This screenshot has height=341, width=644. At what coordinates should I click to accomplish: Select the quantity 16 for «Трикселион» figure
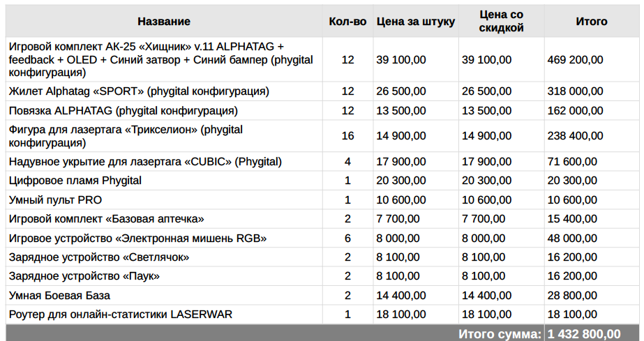pyautogui.click(x=347, y=136)
